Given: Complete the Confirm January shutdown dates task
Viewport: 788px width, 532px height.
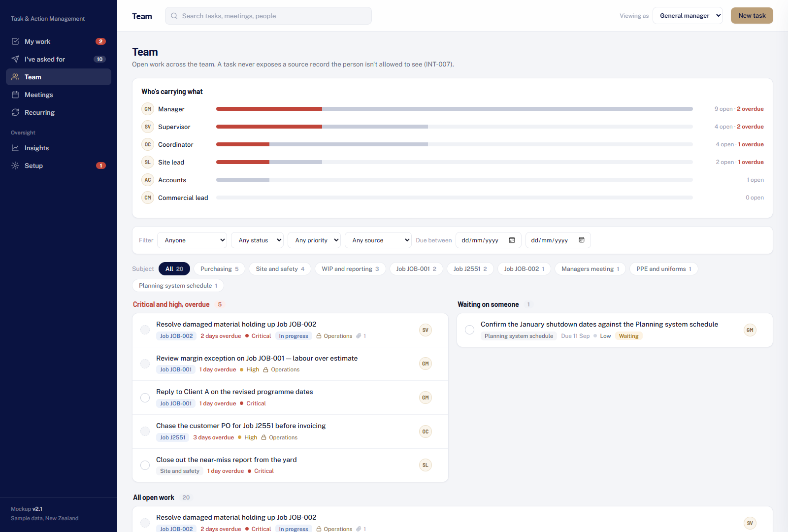Looking at the screenshot, I should (469, 330).
